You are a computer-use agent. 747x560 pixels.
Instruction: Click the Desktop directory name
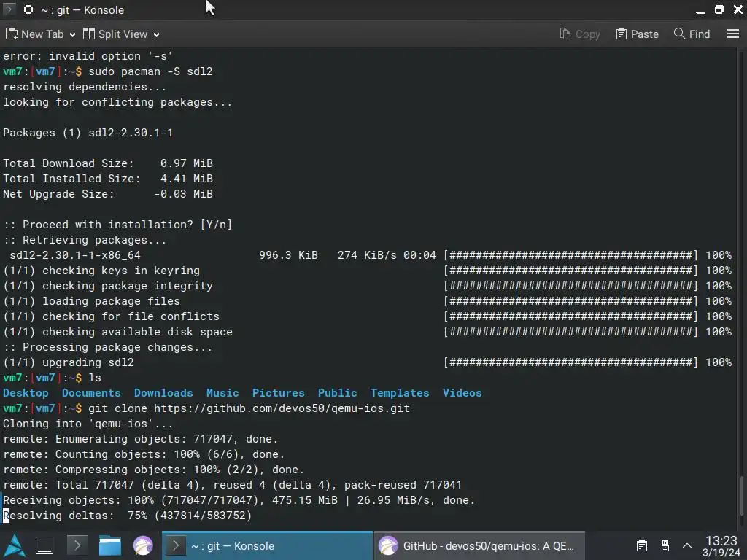click(x=26, y=393)
